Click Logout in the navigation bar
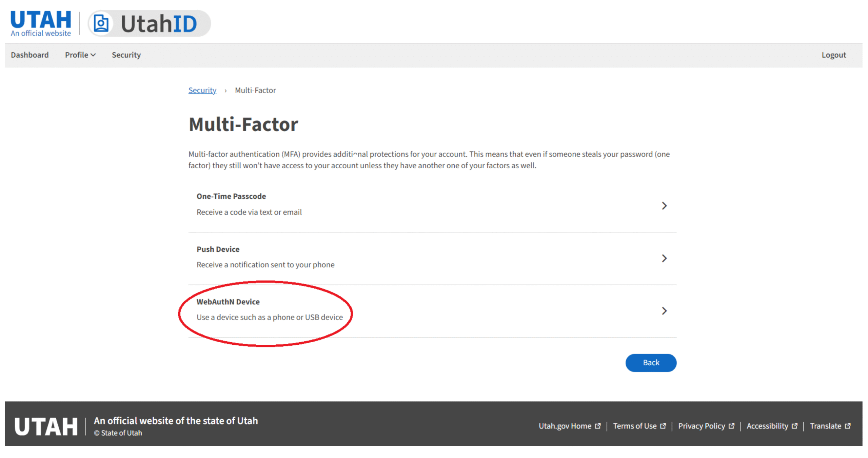Viewport: 868px width, 458px height. [x=833, y=55]
